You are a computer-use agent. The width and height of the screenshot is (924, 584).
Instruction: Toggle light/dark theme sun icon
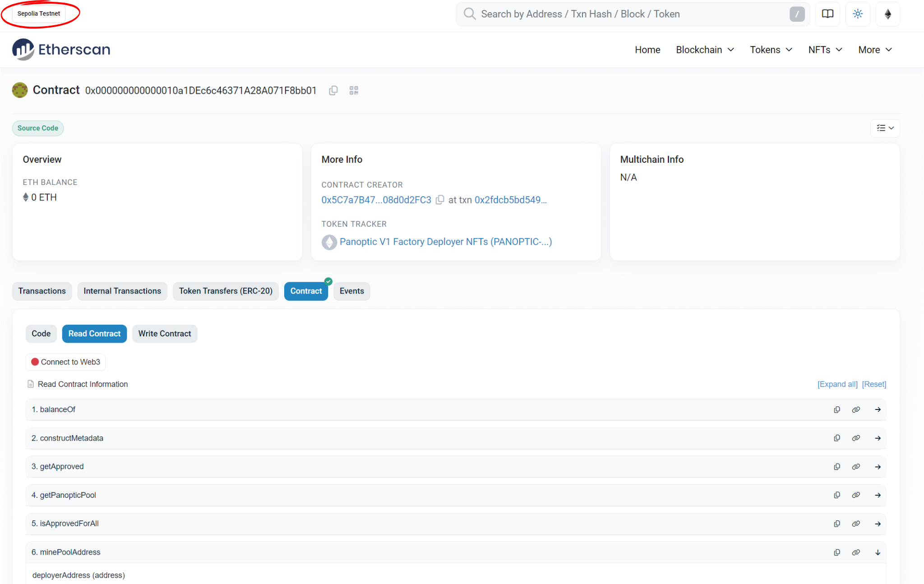(x=858, y=14)
